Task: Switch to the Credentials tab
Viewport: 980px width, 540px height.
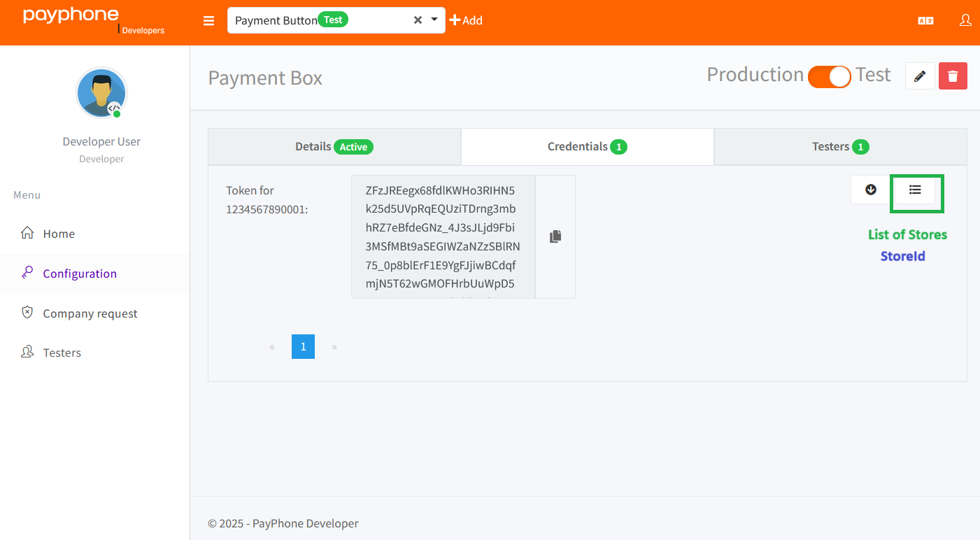Action: point(587,147)
